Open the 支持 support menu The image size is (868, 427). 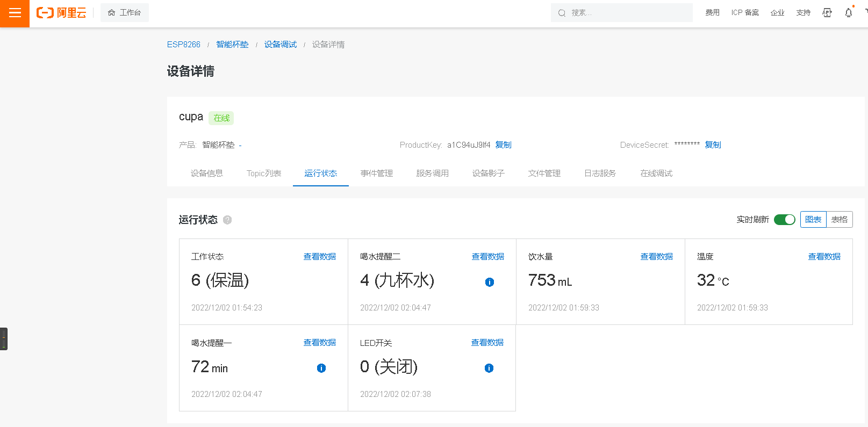[x=804, y=13]
